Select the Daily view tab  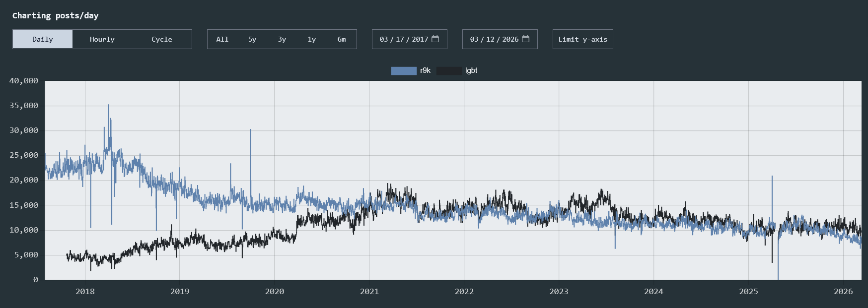click(43, 39)
